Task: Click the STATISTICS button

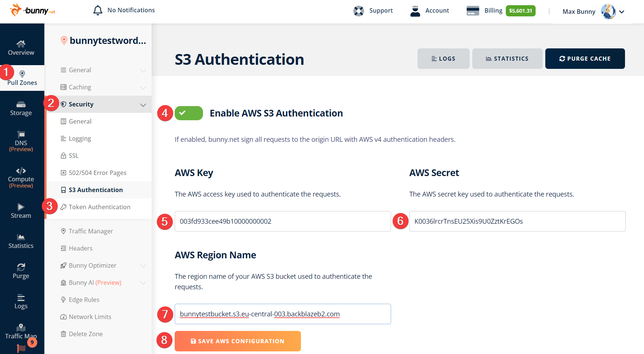Action: point(507,58)
